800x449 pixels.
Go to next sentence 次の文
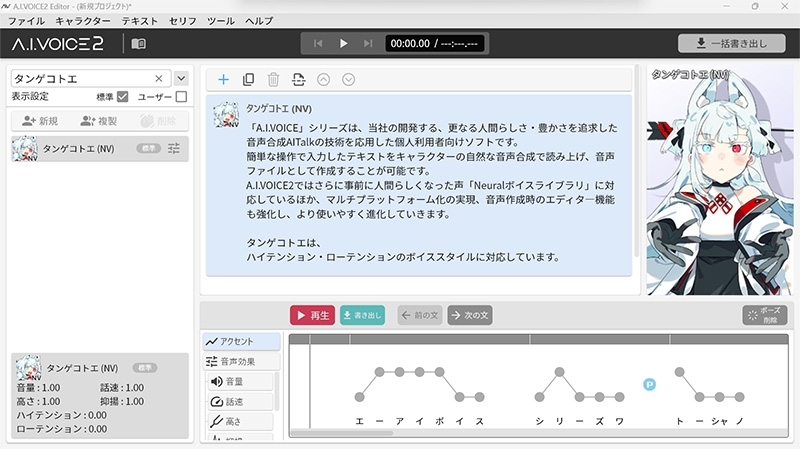click(x=470, y=315)
